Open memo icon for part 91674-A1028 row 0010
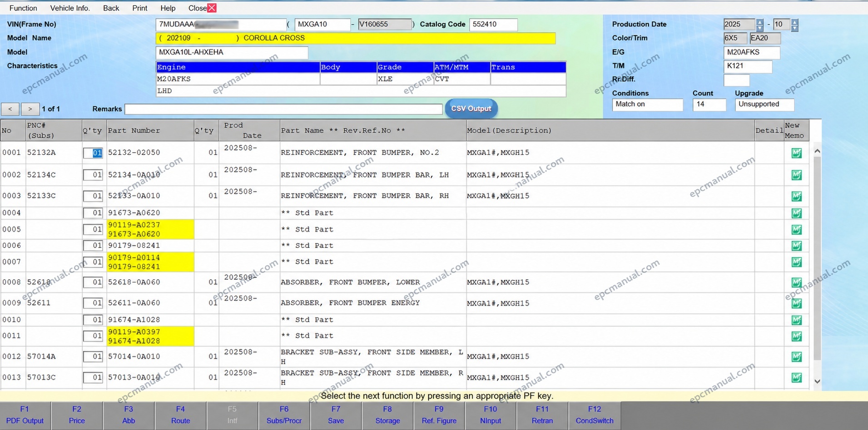The image size is (868, 430). (x=796, y=320)
